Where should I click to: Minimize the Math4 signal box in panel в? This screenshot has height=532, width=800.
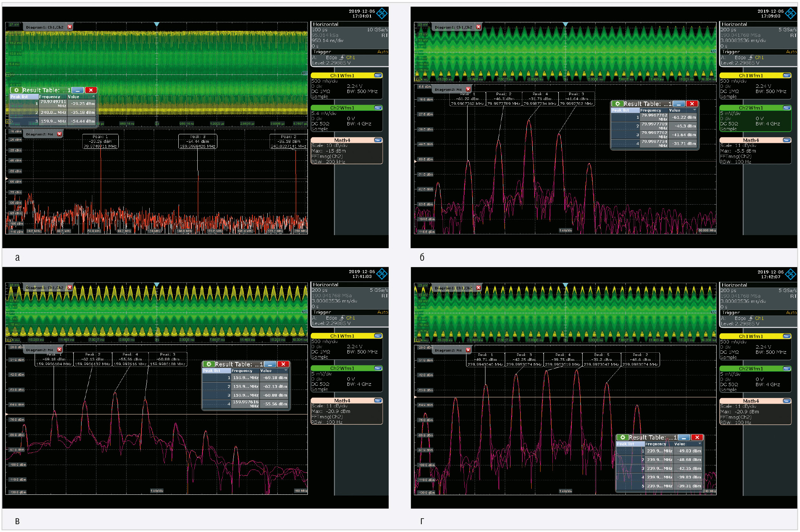click(x=378, y=401)
